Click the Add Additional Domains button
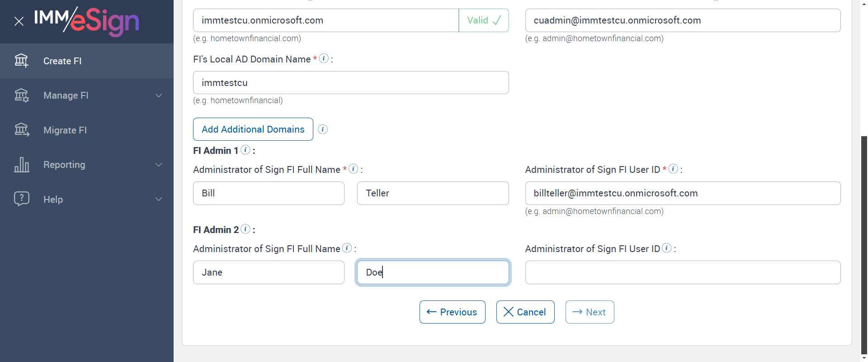 (x=253, y=129)
